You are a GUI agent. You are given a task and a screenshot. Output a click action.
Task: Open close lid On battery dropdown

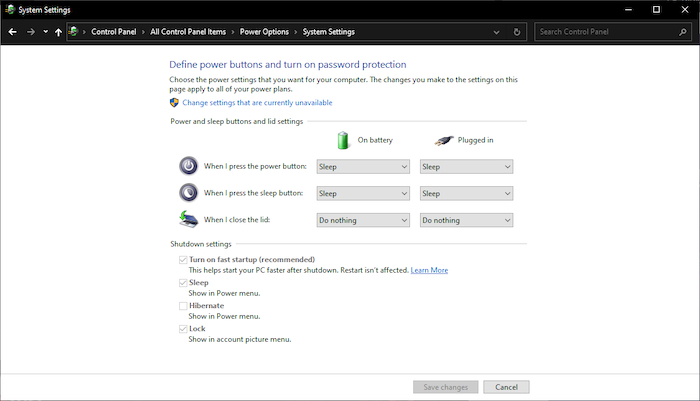[363, 220]
